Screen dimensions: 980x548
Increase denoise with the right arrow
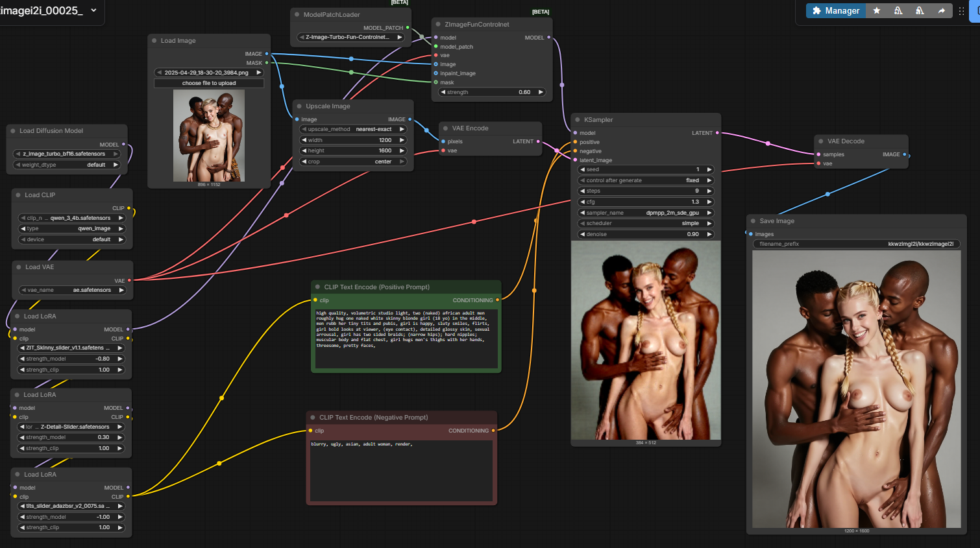click(x=709, y=234)
